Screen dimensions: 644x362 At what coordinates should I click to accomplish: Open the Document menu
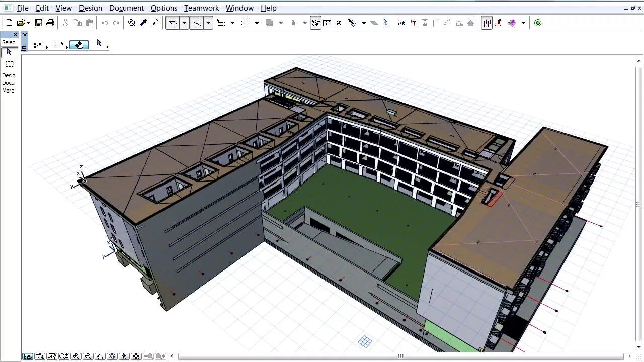[x=126, y=8]
